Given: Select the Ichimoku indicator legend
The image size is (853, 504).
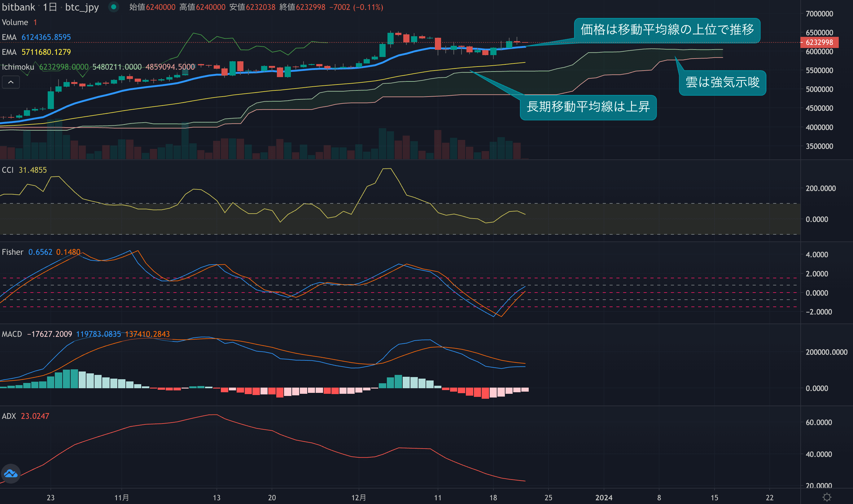Looking at the screenshot, I should click(18, 67).
